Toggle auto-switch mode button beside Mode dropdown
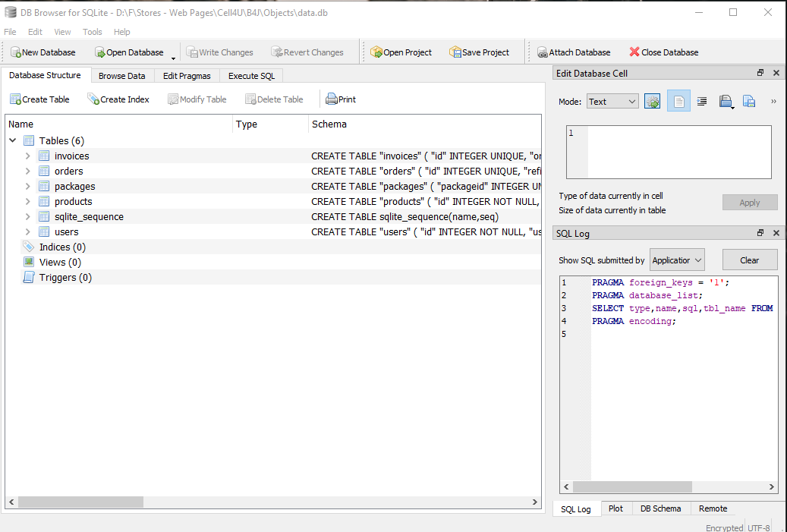 point(652,102)
